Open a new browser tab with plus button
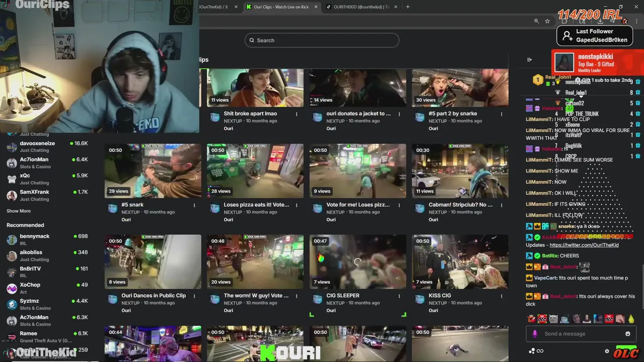 tap(408, 7)
